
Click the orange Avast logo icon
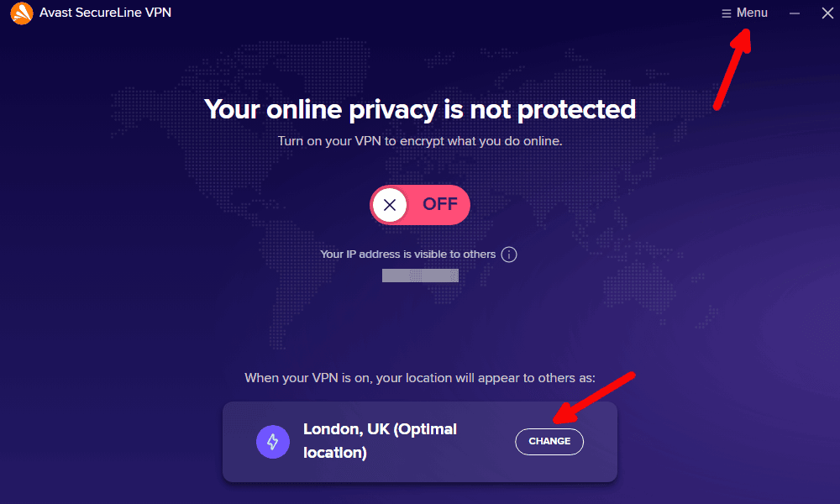[x=22, y=13]
